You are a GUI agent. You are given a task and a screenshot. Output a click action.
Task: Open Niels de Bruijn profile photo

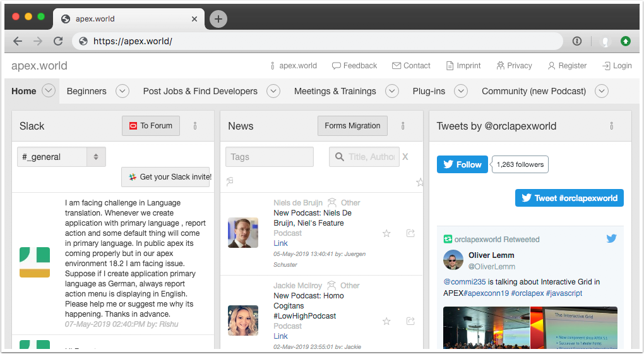click(x=243, y=233)
